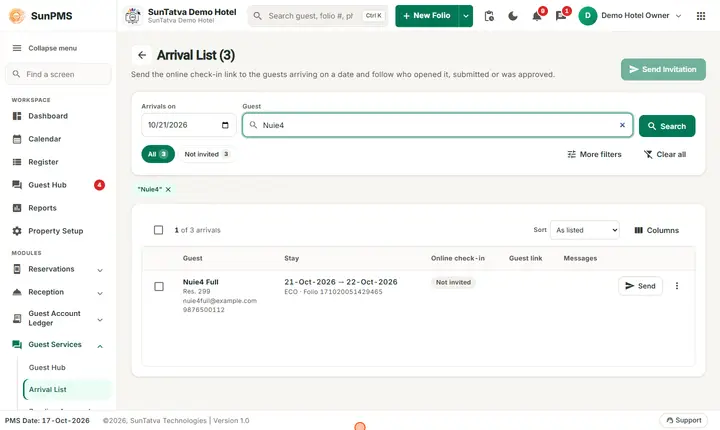720x430 pixels.
Task: Open Sort dropdown As listed
Action: [x=585, y=230]
